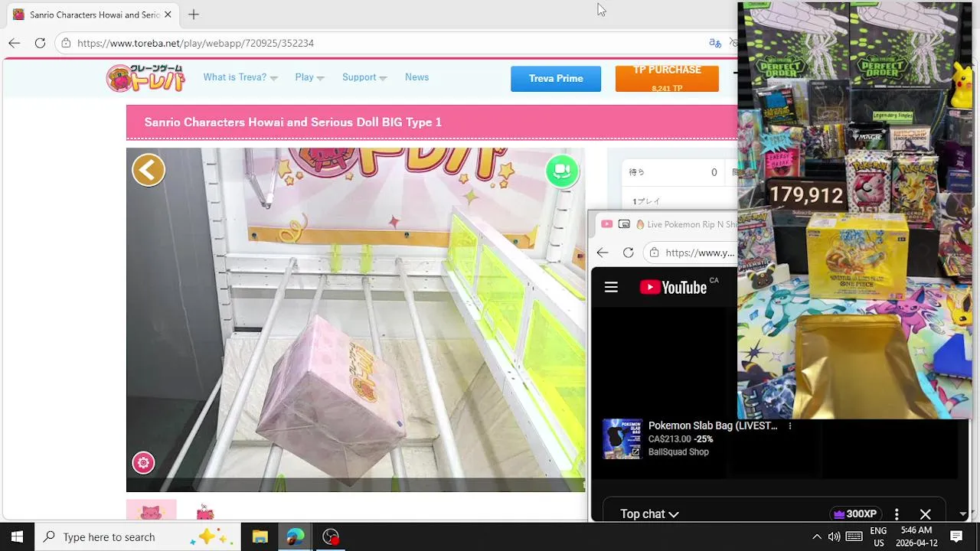Viewport: 980px width, 551px height.
Task: Open the Windows notification center
Action: [956, 536]
